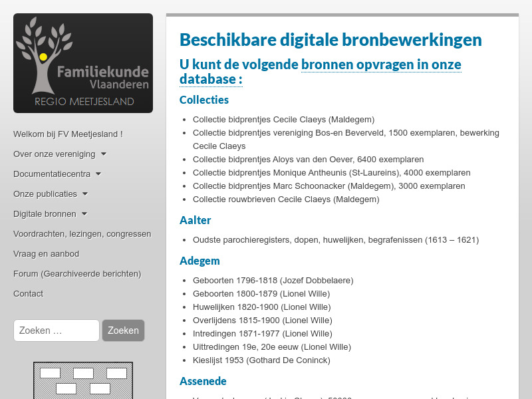Visit the archived Forum page
532x399 pixels.
click(76, 273)
